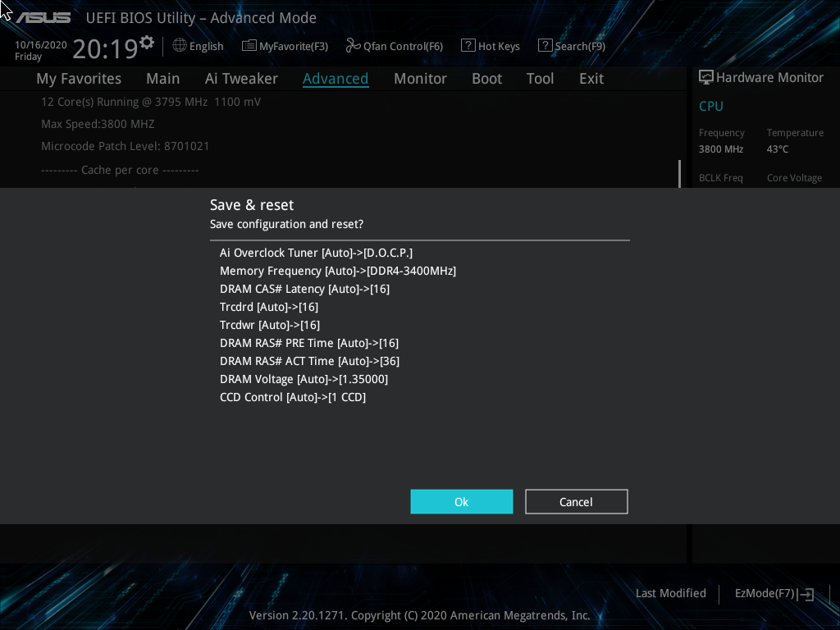Switch to My Favorites tab
Viewport: 840px width, 630px height.
click(79, 79)
